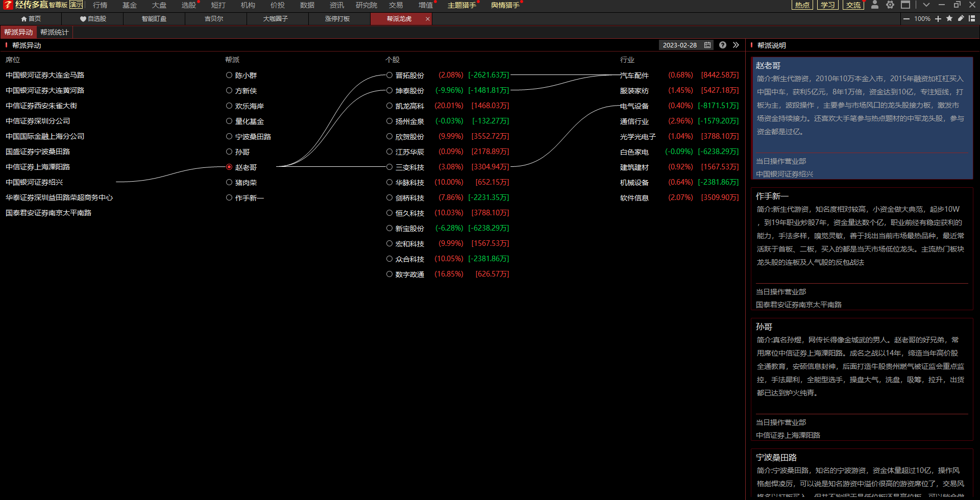Open settings gear icon in title bar
This screenshot has width=980, height=500.
pyautogui.click(x=890, y=5)
